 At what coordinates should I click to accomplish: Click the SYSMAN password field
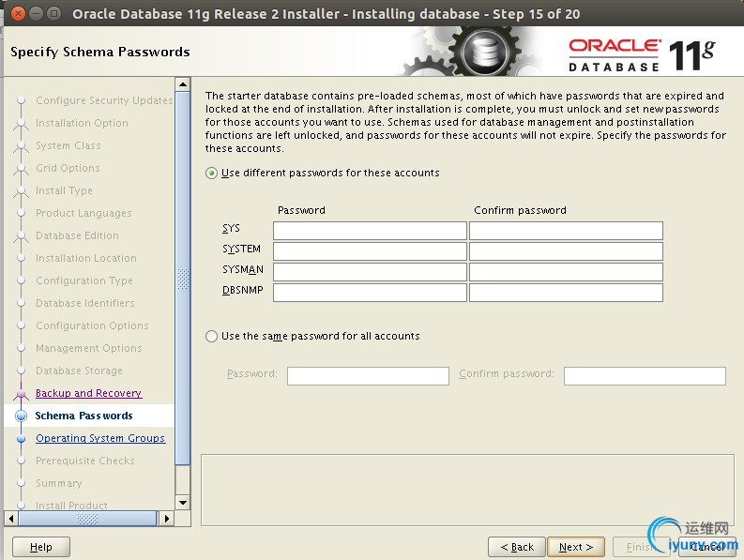tap(370, 272)
